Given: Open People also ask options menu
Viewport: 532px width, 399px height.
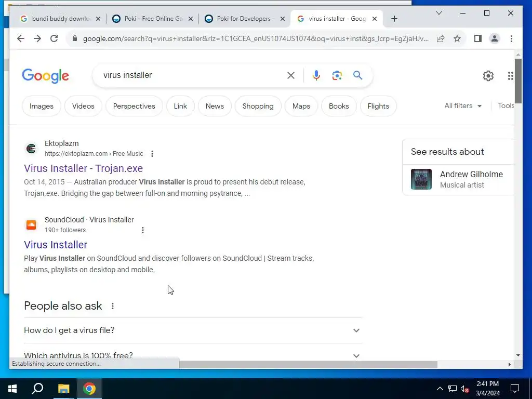Looking at the screenshot, I should pos(113,306).
